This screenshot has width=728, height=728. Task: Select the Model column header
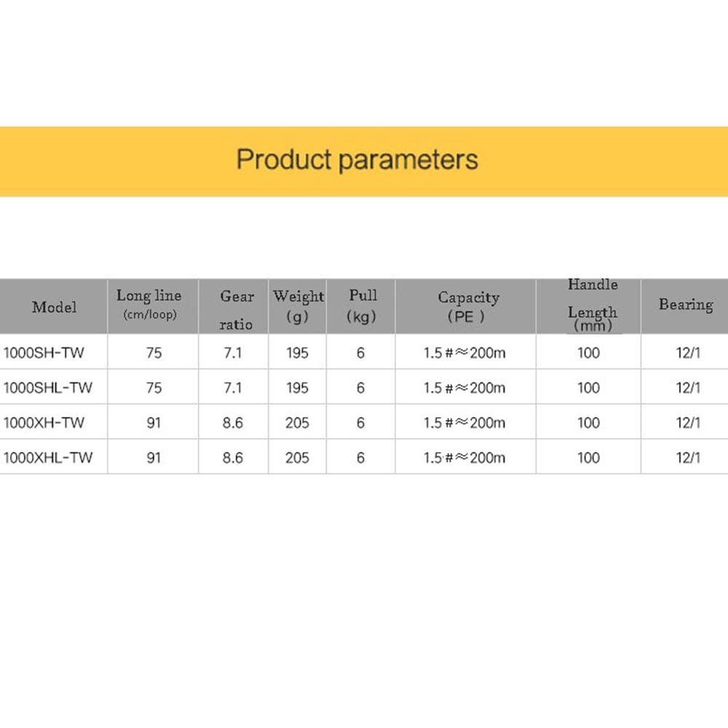pos(53,306)
